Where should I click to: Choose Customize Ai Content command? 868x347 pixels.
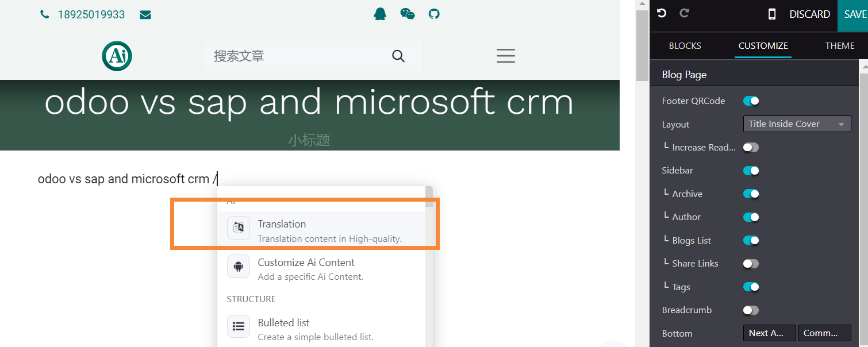coord(321,269)
